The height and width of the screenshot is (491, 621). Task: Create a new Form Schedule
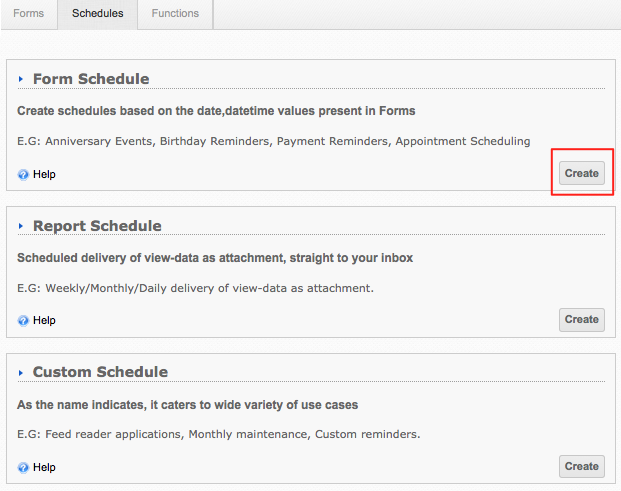[x=581, y=173]
